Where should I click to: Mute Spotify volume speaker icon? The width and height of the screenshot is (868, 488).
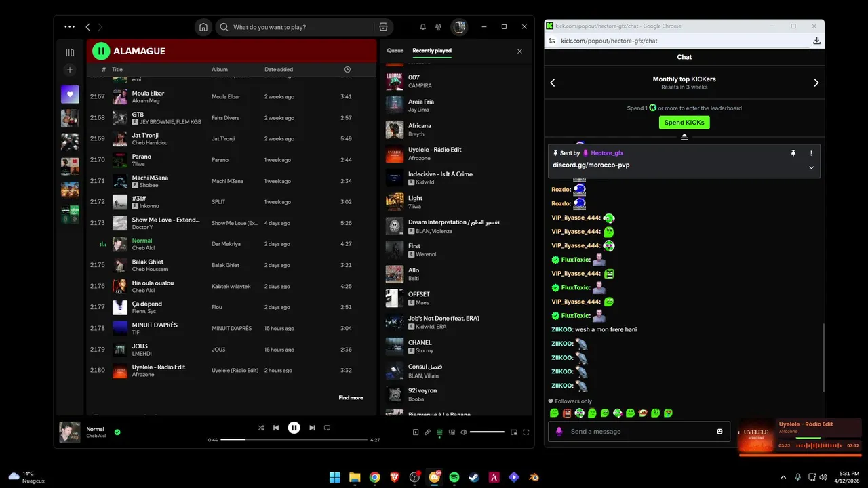(x=464, y=432)
